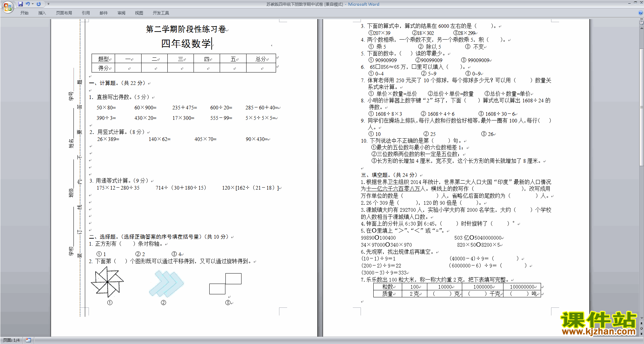Click option ① 1608÷8×3

[385, 114]
